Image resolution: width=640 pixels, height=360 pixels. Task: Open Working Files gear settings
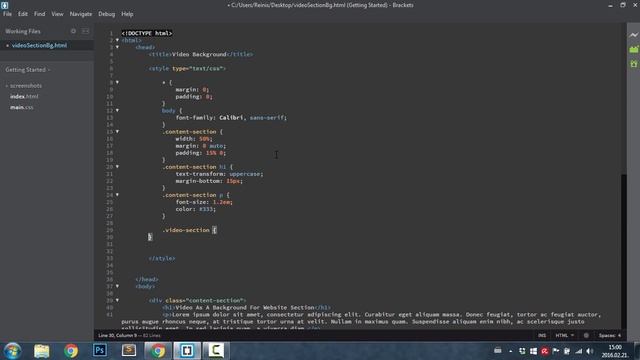[73, 31]
